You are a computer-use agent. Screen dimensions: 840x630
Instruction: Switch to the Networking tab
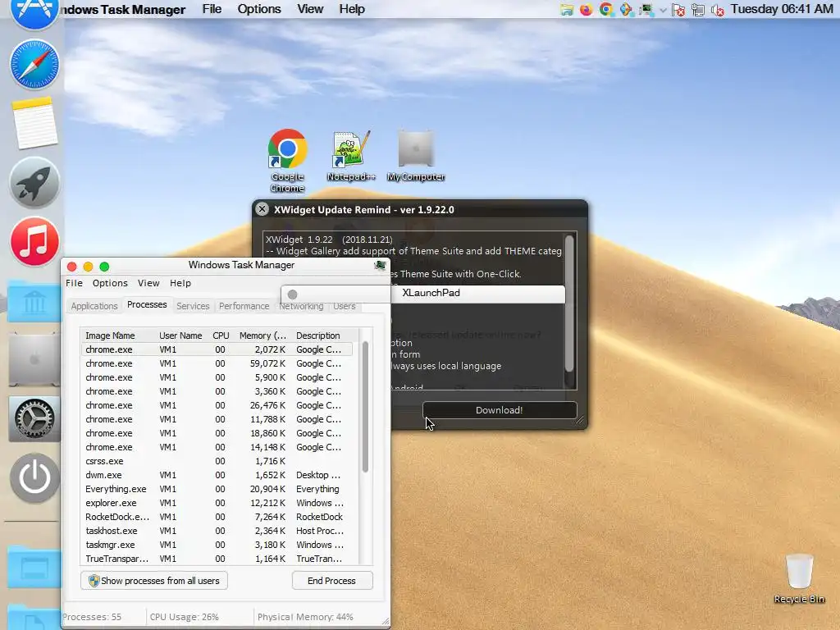pyautogui.click(x=301, y=307)
